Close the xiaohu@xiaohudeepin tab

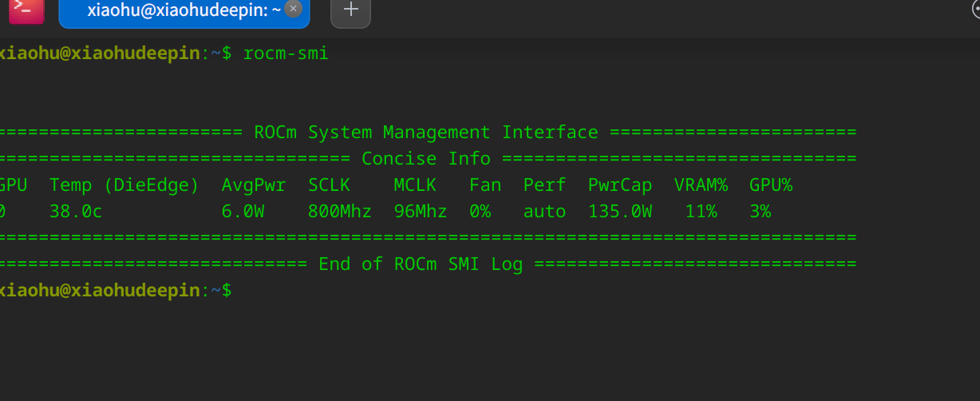tap(293, 9)
